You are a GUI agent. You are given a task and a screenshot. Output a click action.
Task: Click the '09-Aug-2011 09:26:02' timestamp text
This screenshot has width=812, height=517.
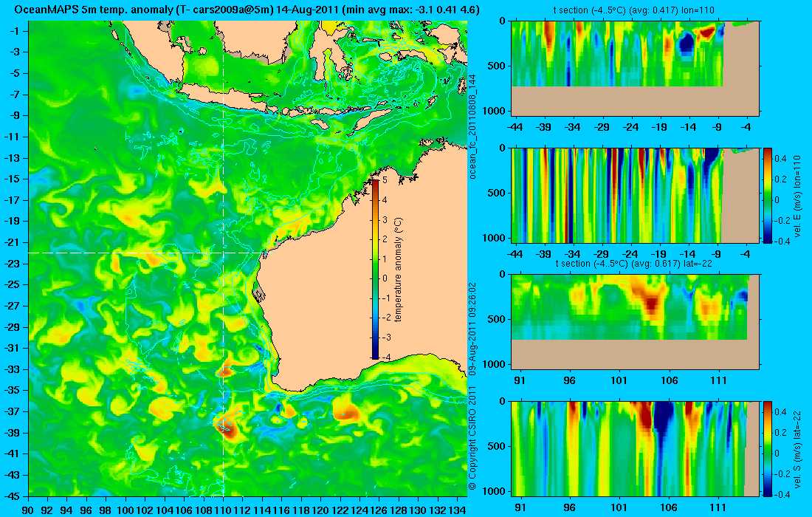472,330
